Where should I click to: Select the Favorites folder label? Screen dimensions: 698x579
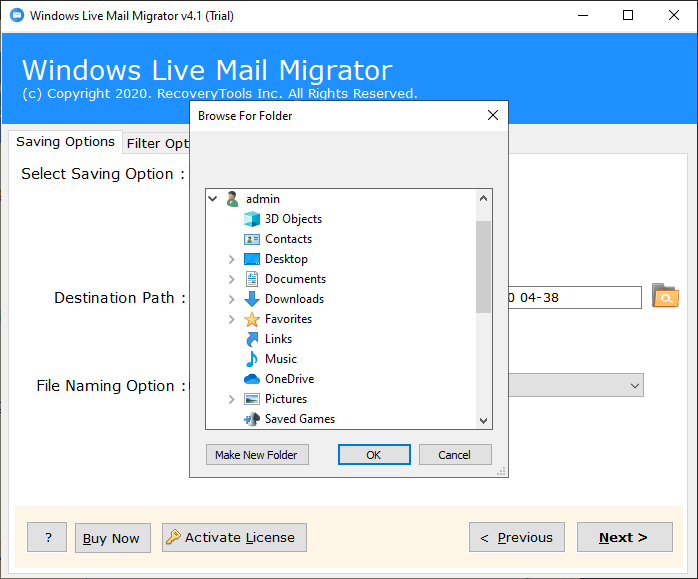tap(288, 319)
